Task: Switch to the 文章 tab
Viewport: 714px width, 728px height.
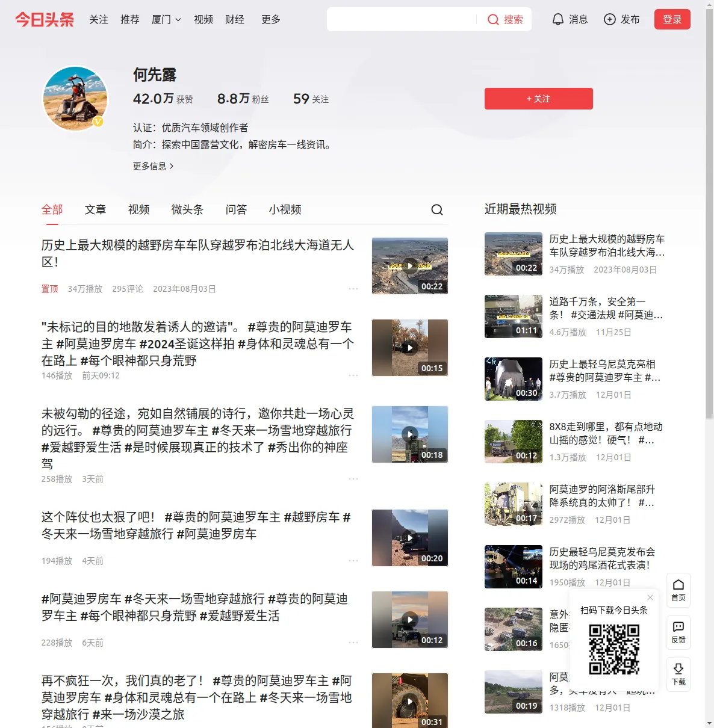Action: (96, 209)
